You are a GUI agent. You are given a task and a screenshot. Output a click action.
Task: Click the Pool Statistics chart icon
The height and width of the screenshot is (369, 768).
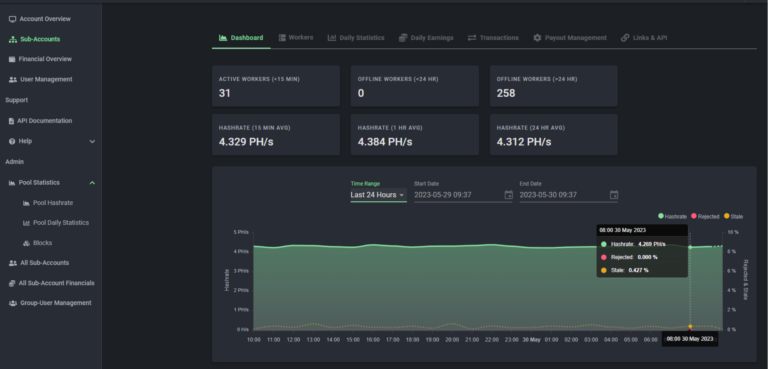click(12, 183)
